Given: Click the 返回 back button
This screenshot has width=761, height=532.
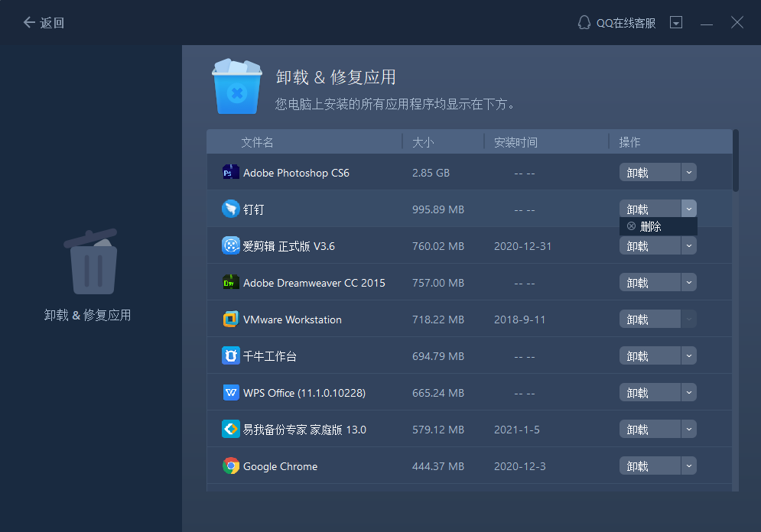Looking at the screenshot, I should 44,22.
